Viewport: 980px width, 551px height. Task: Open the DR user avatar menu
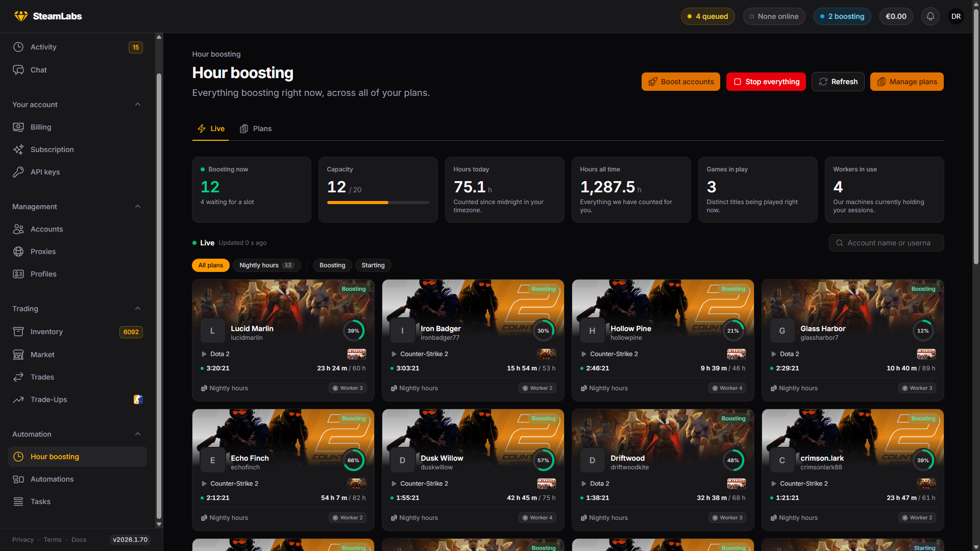(x=956, y=16)
